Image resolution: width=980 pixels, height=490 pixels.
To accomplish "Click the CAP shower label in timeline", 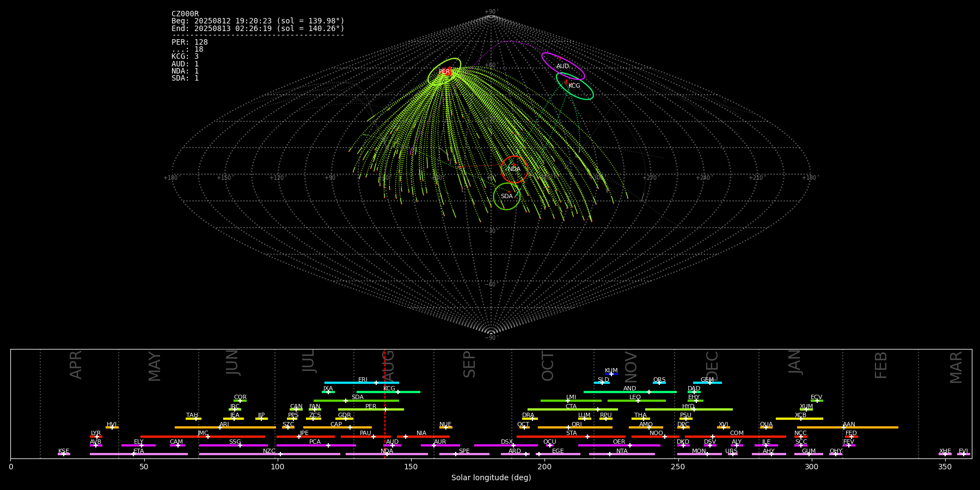I will 336,425.
